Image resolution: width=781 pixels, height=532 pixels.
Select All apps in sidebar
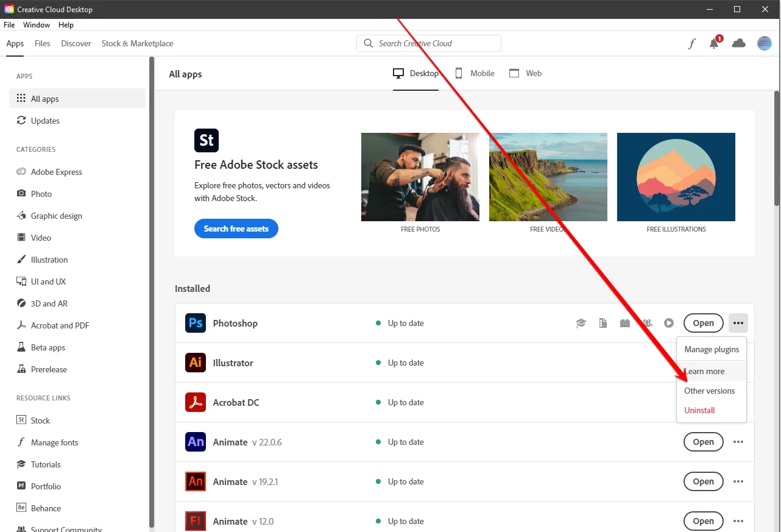pyautogui.click(x=77, y=99)
